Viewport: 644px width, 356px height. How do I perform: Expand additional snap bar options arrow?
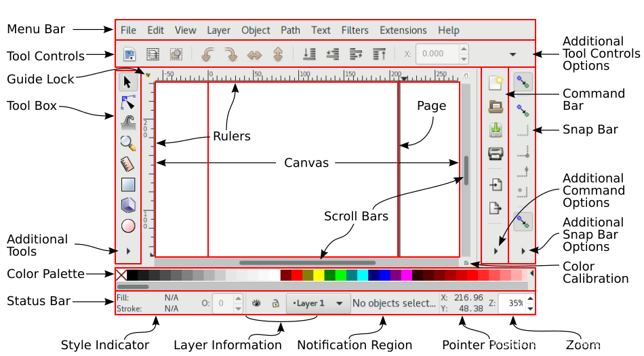pos(523,251)
